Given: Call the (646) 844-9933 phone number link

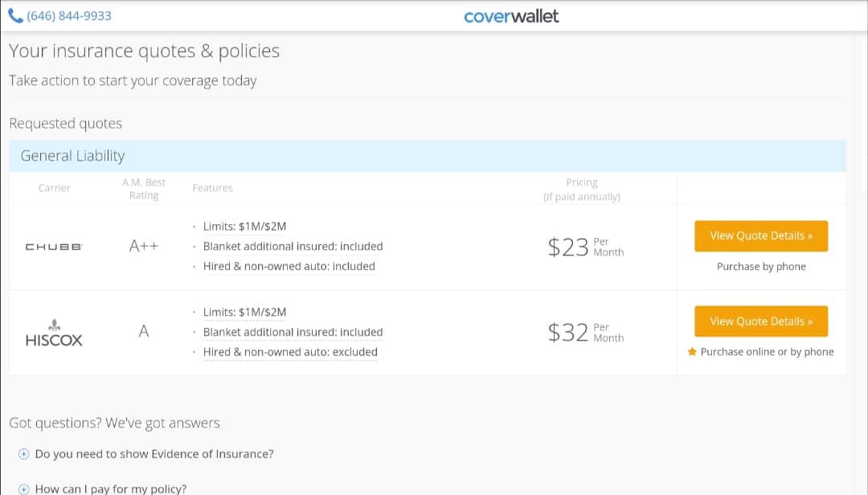Looking at the screenshot, I should tap(68, 15).
